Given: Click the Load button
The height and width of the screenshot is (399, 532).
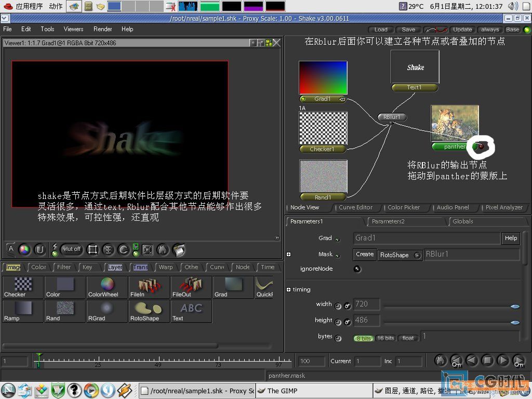Looking at the screenshot, I should (x=381, y=30).
